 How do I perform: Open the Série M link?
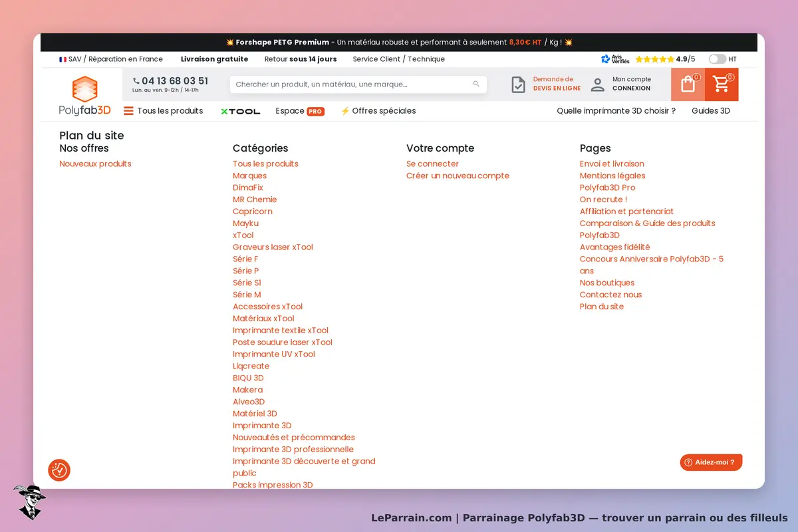(x=247, y=295)
